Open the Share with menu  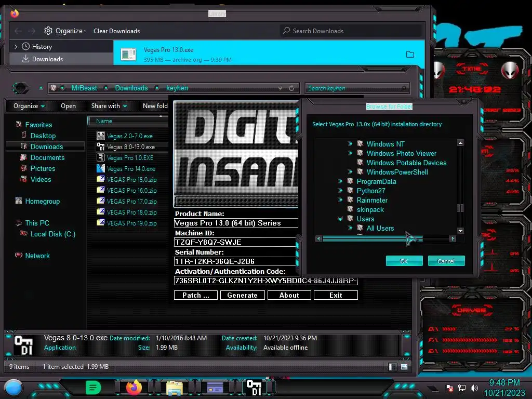tap(109, 106)
